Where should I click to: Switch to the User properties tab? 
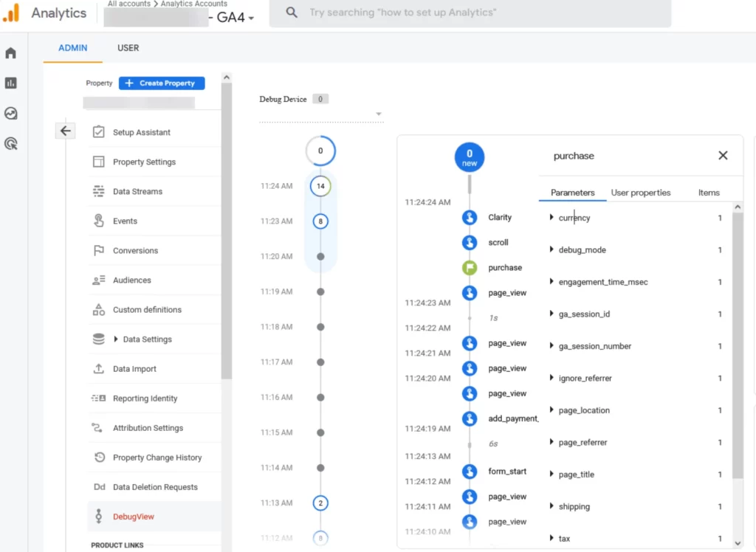[640, 193]
